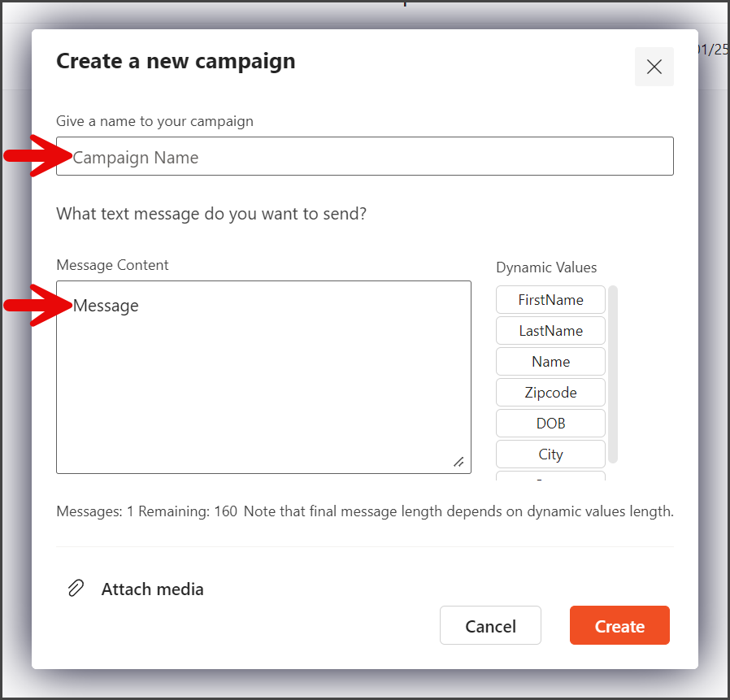
Task: Click the orange Create button
Action: tap(619, 625)
